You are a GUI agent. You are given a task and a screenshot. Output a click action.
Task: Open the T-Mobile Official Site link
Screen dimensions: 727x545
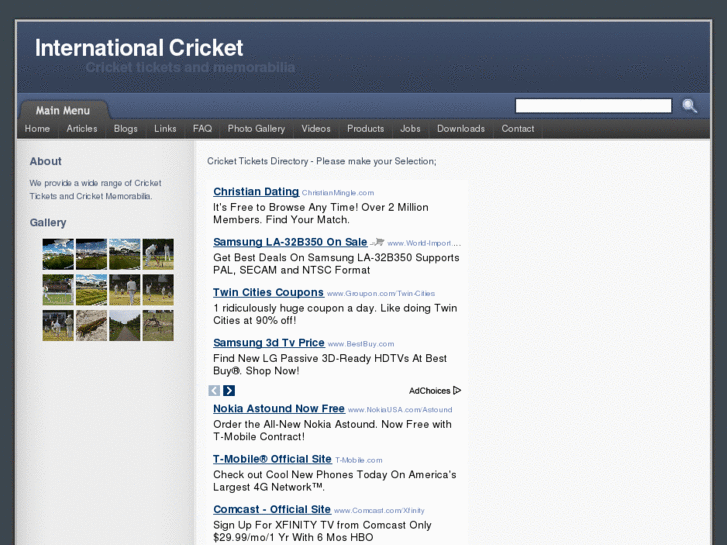point(272,459)
